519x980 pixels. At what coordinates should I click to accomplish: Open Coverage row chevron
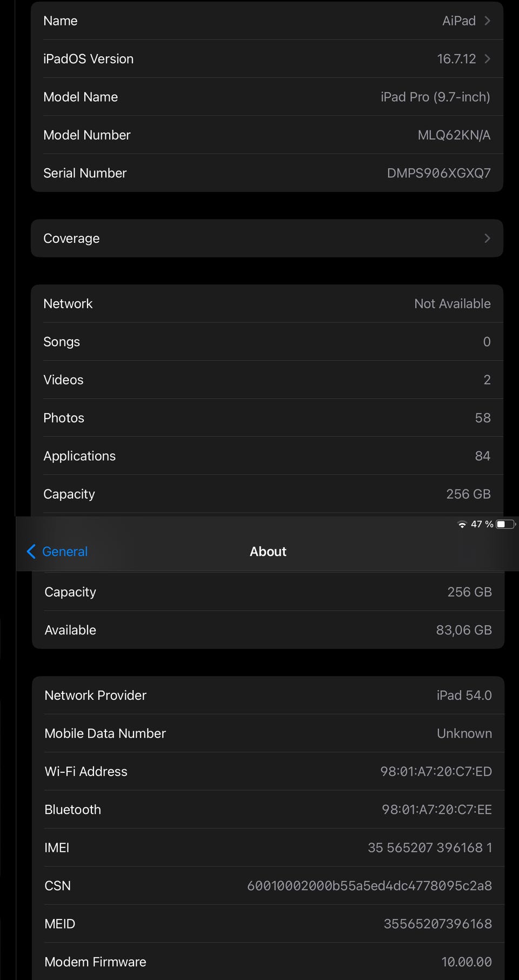tap(487, 238)
